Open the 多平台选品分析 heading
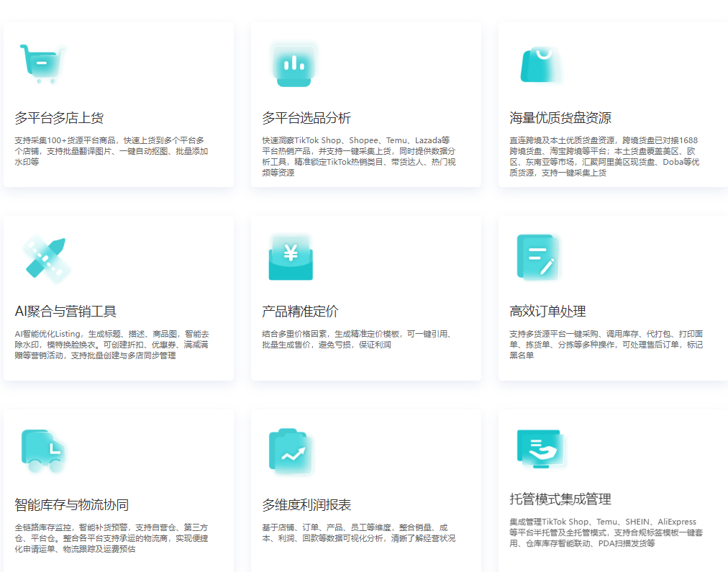 (306, 118)
